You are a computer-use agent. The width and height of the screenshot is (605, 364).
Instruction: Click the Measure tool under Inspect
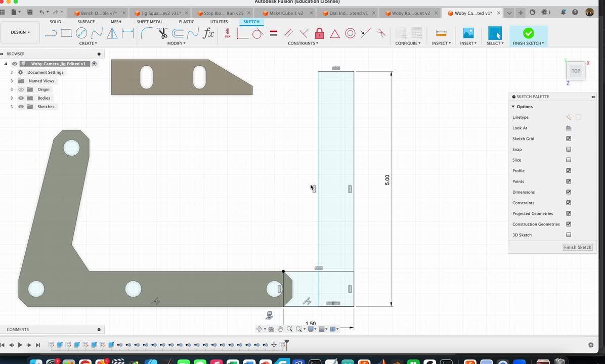coord(441,33)
